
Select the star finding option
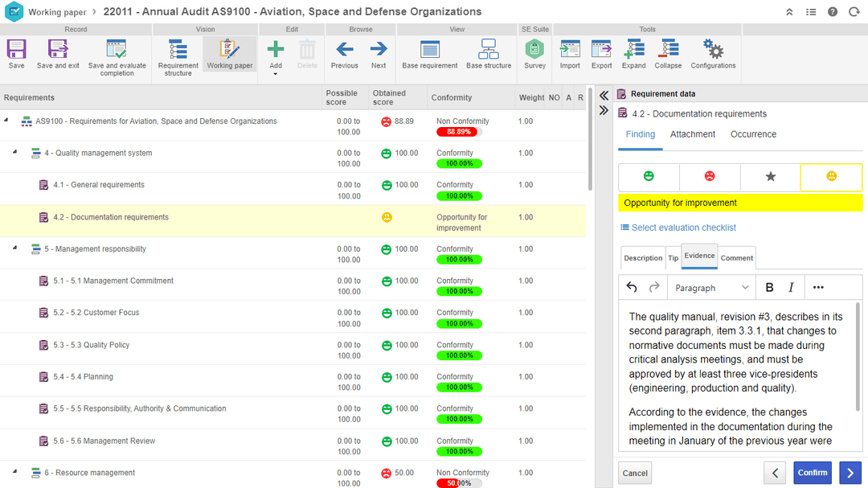(x=771, y=176)
